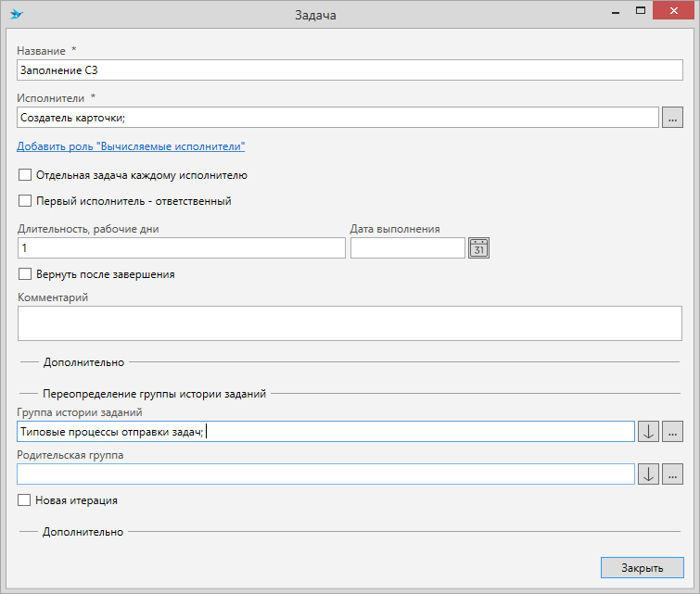The width and height of the screenshot is (700, 594).
Task: Click ellipsis button beside Группа истории заданий
Action: [x=672, y=432]
